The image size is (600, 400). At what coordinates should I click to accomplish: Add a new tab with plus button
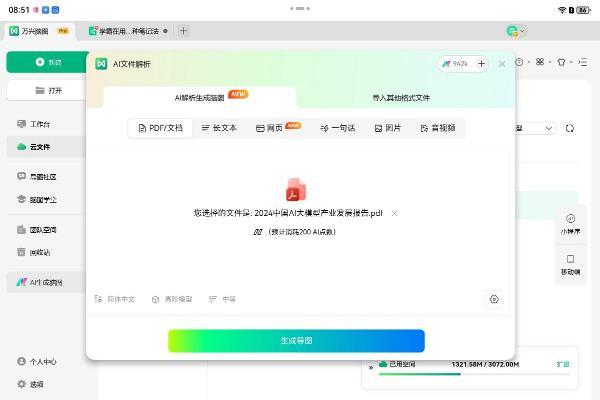(x=183, y=31)
